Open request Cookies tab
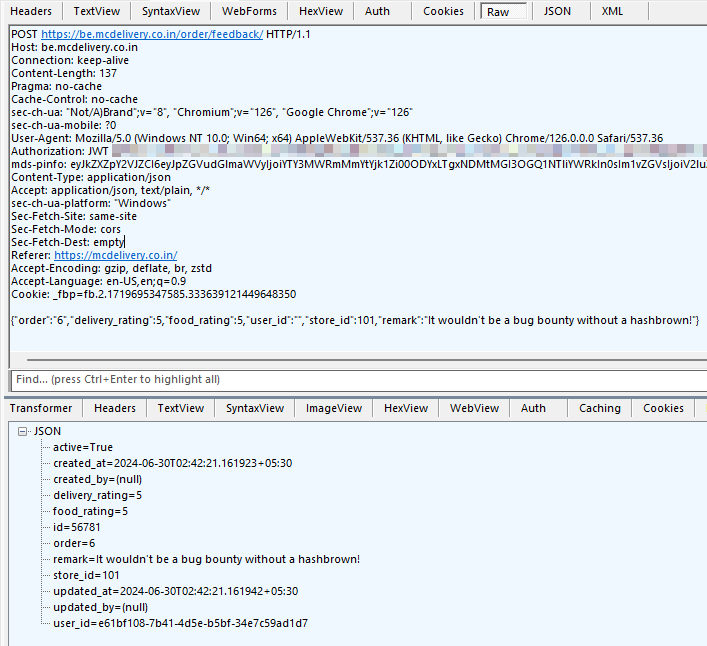The image size is (707, 646). (x=443, y=11)
